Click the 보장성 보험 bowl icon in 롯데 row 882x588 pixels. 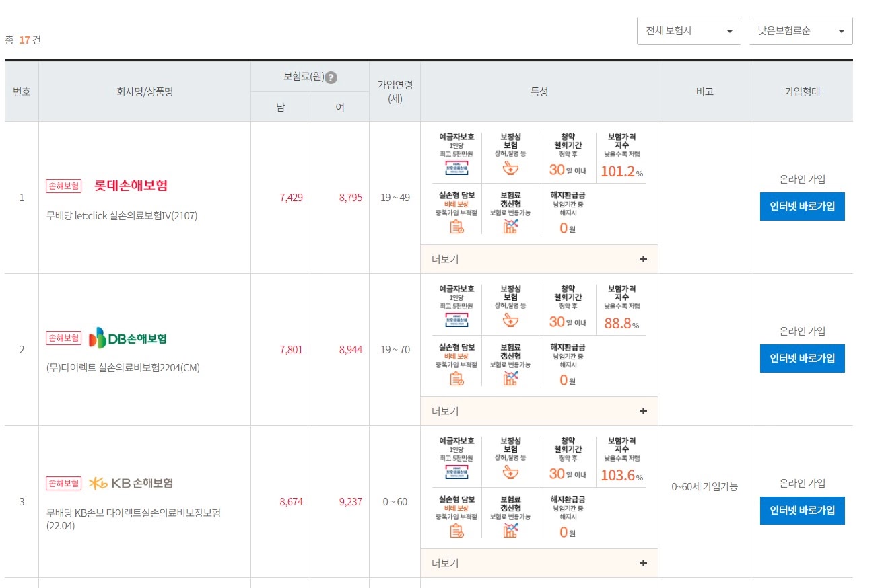point(511,168)
